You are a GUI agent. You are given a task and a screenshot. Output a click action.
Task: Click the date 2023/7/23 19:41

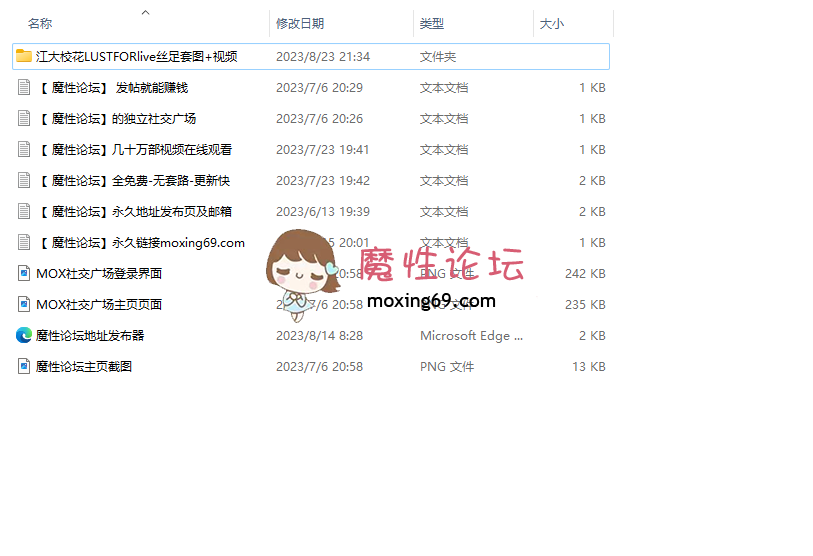click(x=323, y=150)
